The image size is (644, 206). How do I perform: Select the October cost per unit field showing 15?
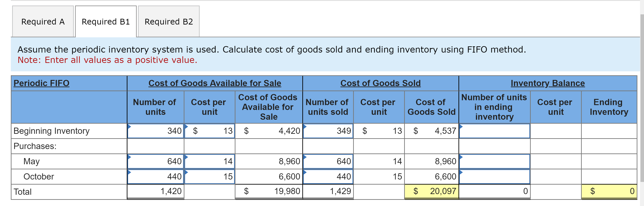(209, 176)
